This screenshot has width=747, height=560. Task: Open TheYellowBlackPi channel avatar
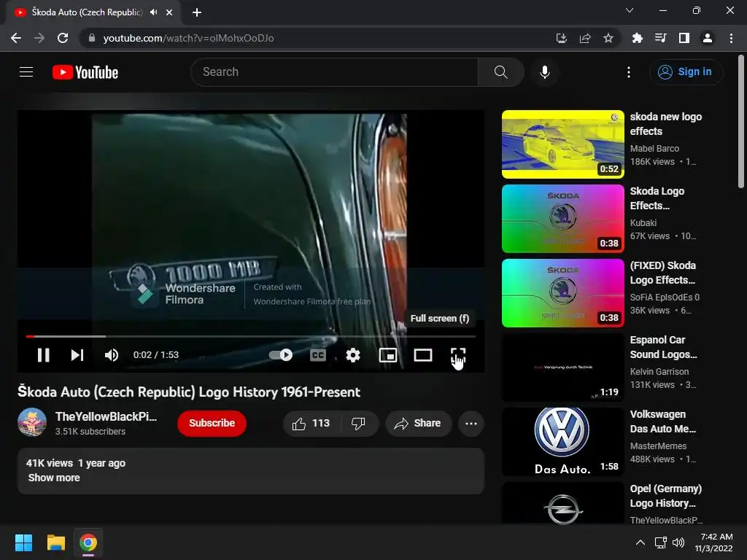[32, 422]
